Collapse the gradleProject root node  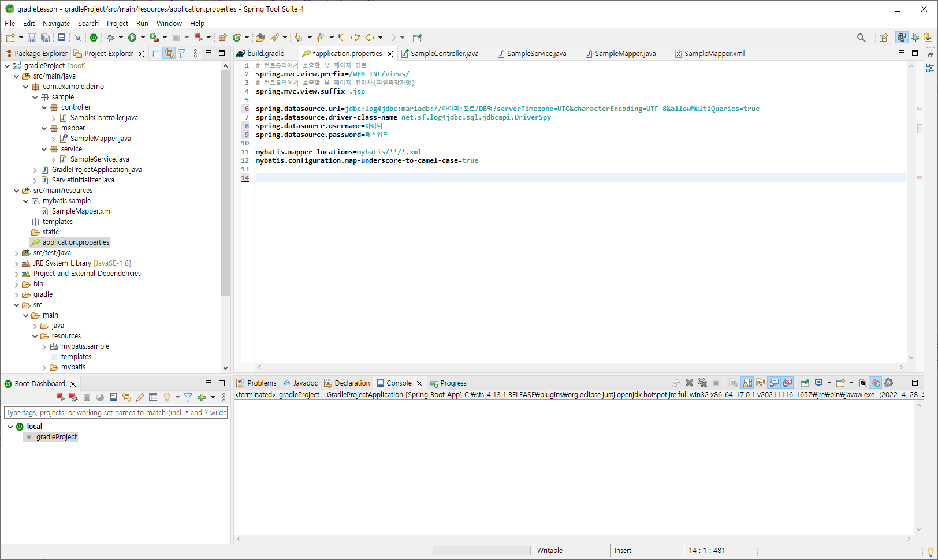7,66
